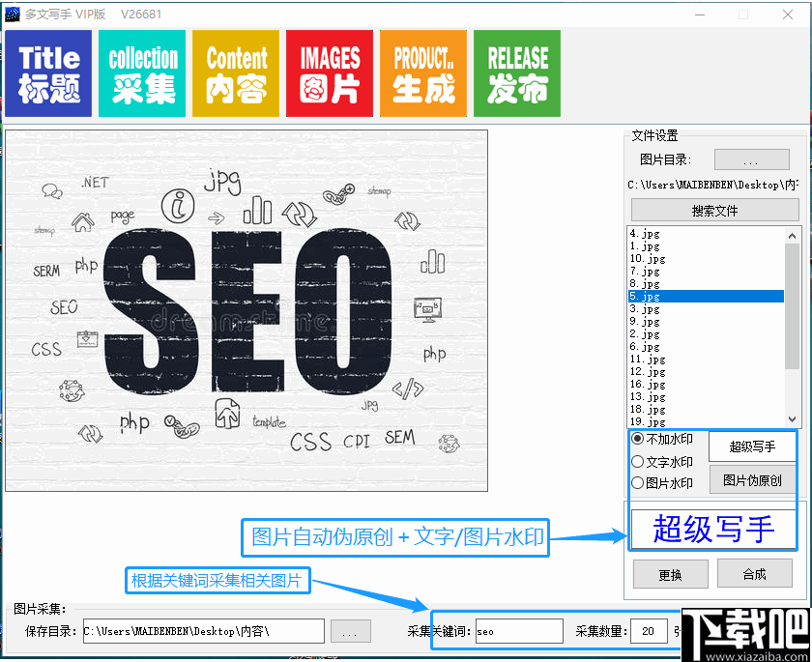Select 13.jpg in the file list

point(707,396)
